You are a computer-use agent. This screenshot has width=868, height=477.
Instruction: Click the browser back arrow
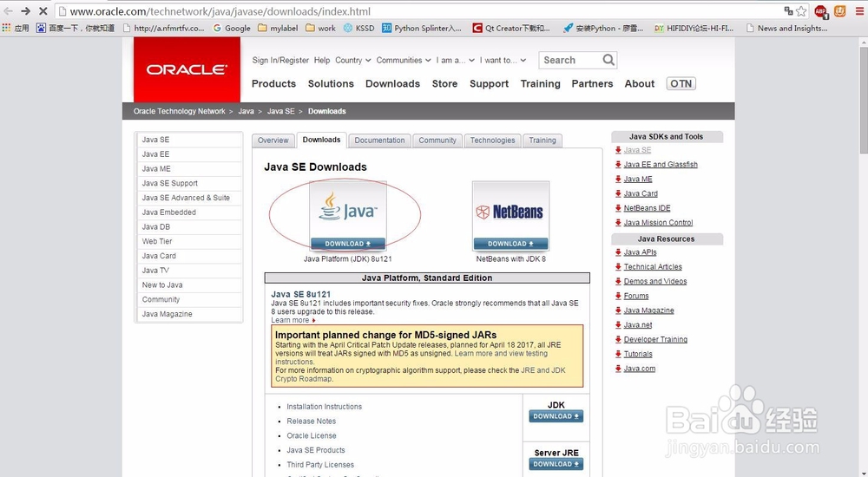click(x=8, y=11)
